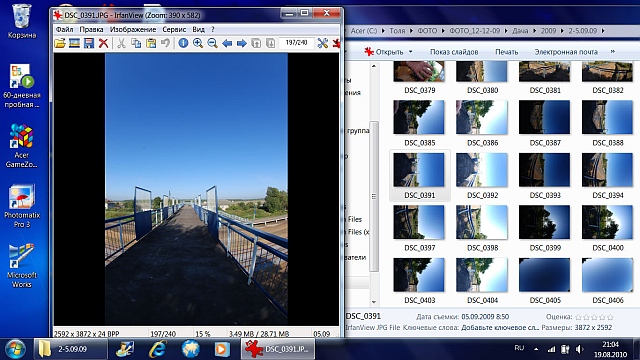The image size is (640, 360).
Task: Open the Вид menu
Action: point(198,29)
